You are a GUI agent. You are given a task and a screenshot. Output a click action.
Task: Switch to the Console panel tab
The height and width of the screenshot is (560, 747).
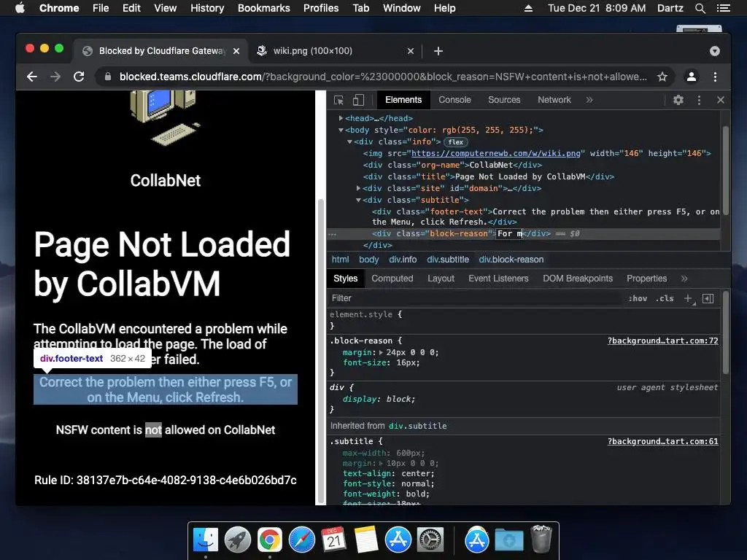click(x=454, y=100)
